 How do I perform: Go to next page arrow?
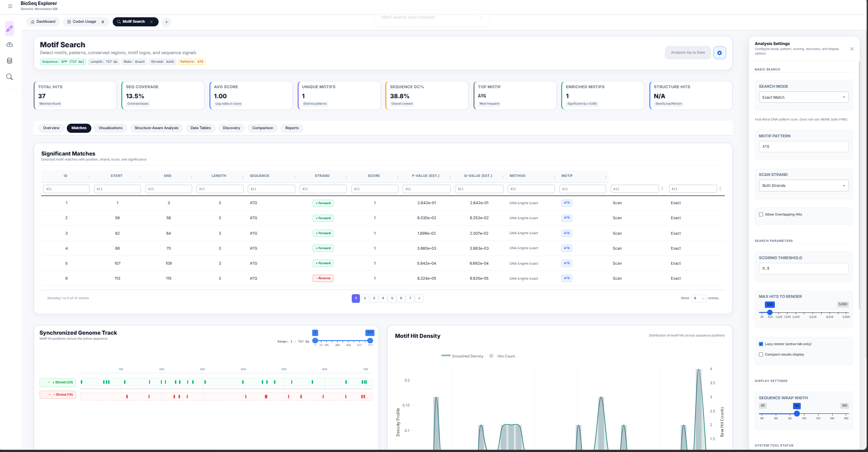click(x=419, y=298)
